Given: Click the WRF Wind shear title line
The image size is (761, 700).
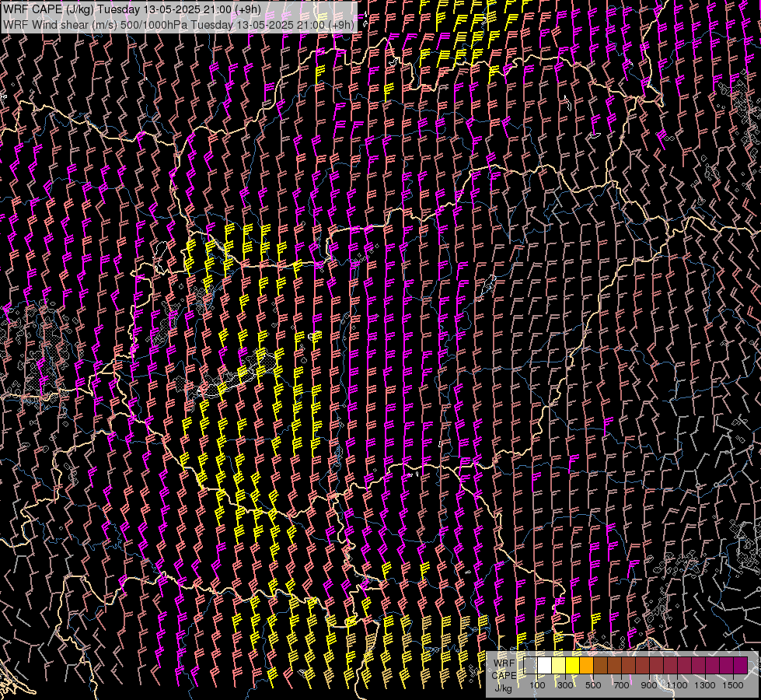Looking at the screenshot, I should point(179,24).
